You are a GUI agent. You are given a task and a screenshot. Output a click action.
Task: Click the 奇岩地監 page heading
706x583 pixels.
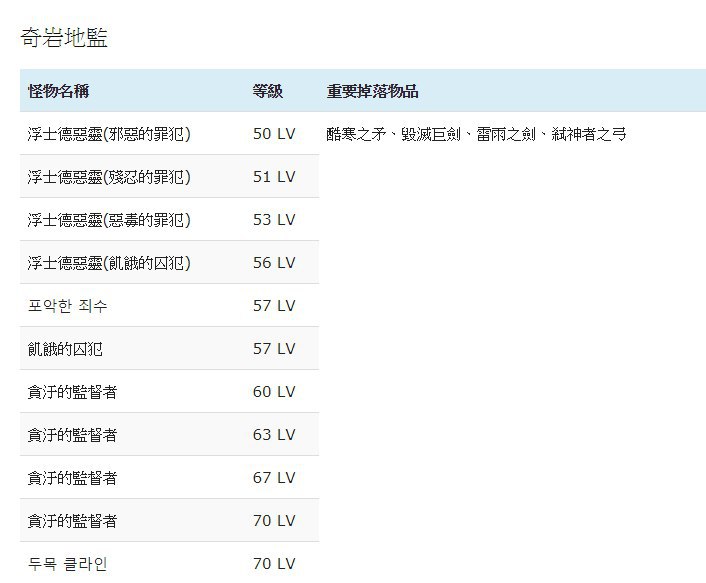click(64, 37)
